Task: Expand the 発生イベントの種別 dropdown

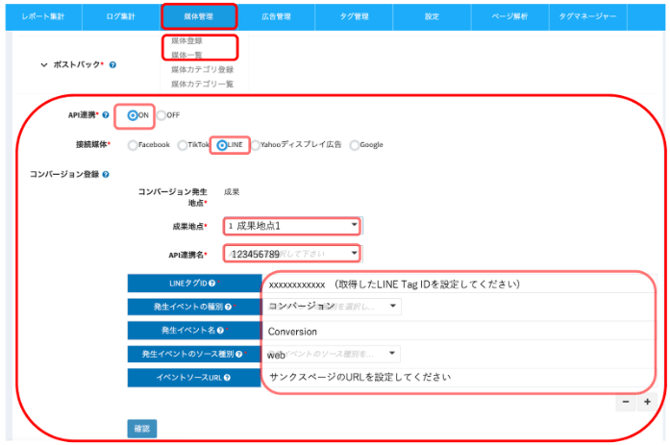Action: [x=335, y=306]
